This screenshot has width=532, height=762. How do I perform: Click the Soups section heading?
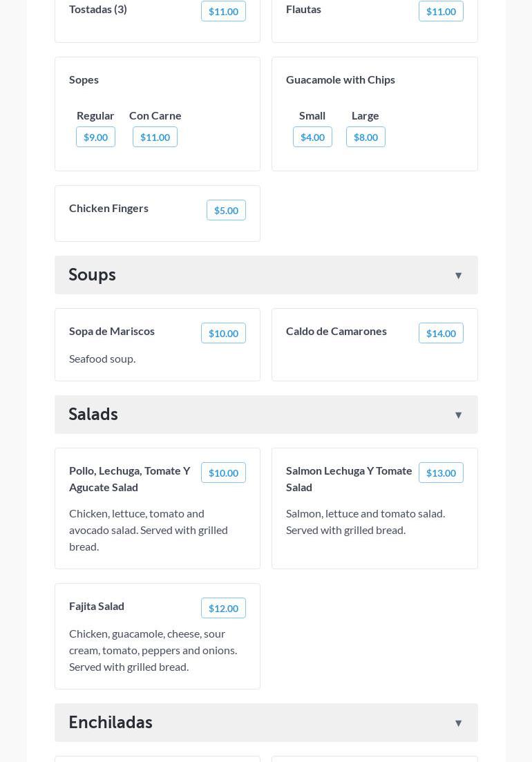(93, 275)
